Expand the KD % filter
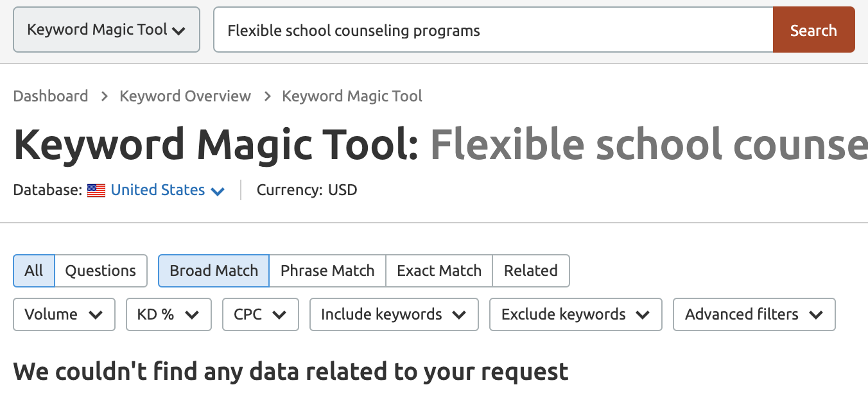 coord(169,314)
